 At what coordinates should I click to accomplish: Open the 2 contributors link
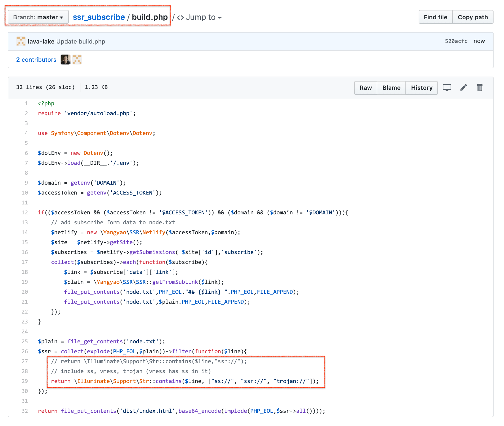(x=36, y=60)
